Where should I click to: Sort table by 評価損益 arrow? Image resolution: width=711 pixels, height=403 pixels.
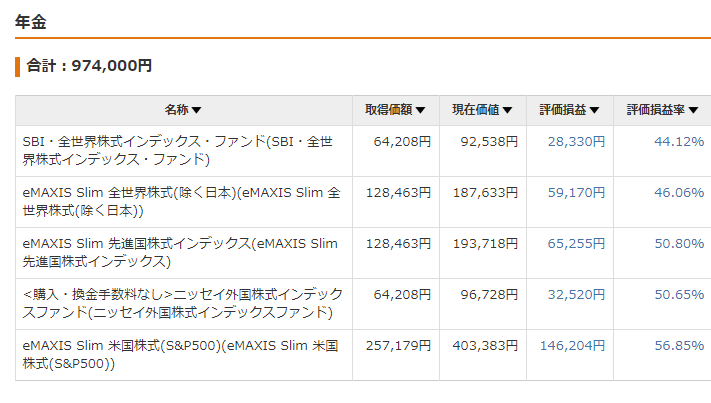pos(594,110)
